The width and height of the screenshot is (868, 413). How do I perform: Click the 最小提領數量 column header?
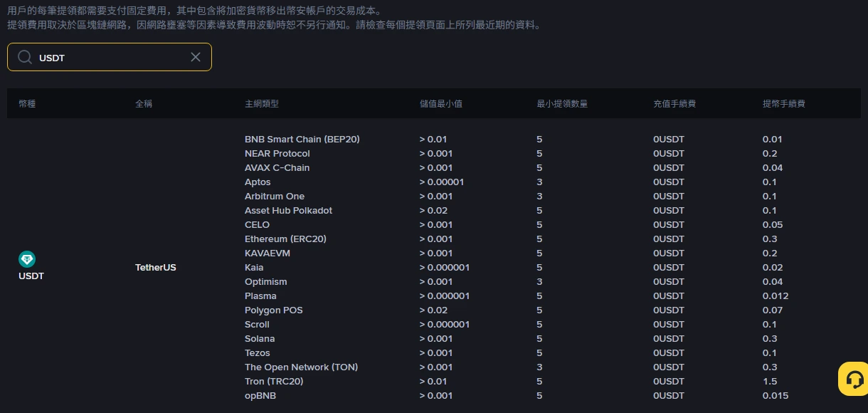click(x=562, y=104)
